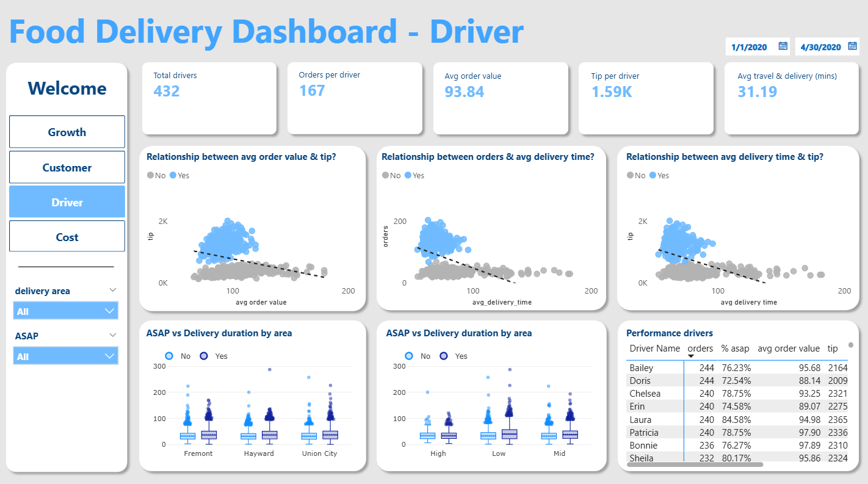Image resolution: width=868 pixels, height=484 pixels.
Task: Select the highlighted Driver navigation button
Action: click(x=67, y=202)
